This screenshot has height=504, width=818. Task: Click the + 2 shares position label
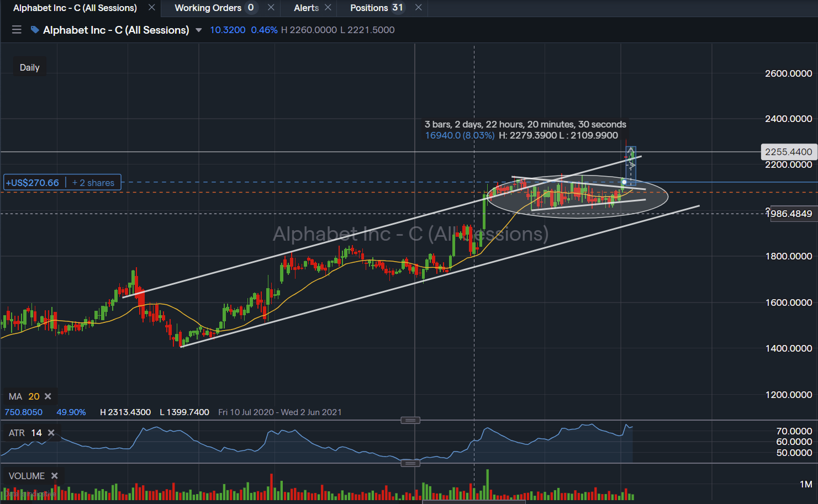tap(93, 183)
